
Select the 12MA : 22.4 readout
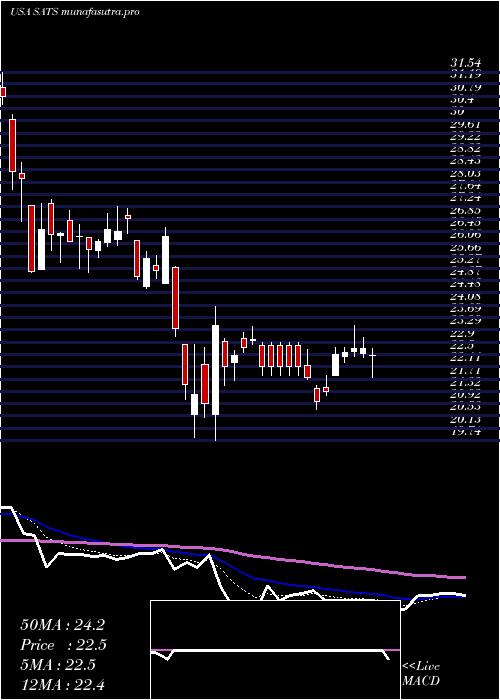pyautogui.click(x=62, y=684)
